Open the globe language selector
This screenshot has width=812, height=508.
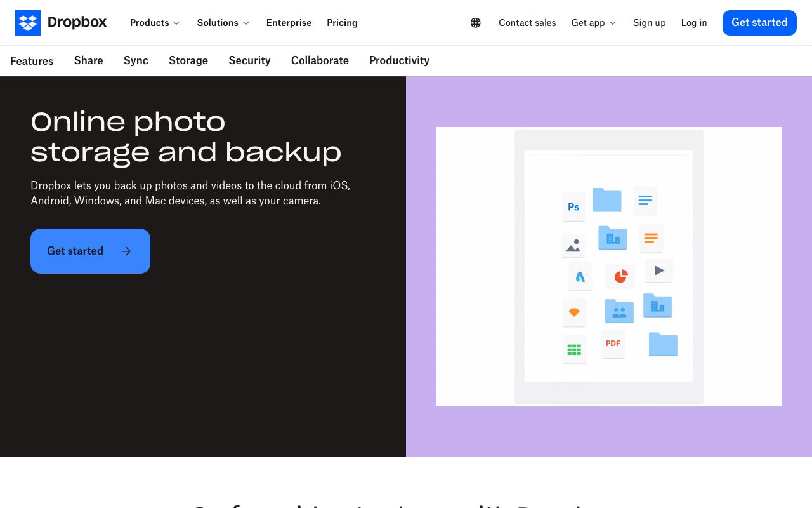pyautogui.click(x=476, y=23)
